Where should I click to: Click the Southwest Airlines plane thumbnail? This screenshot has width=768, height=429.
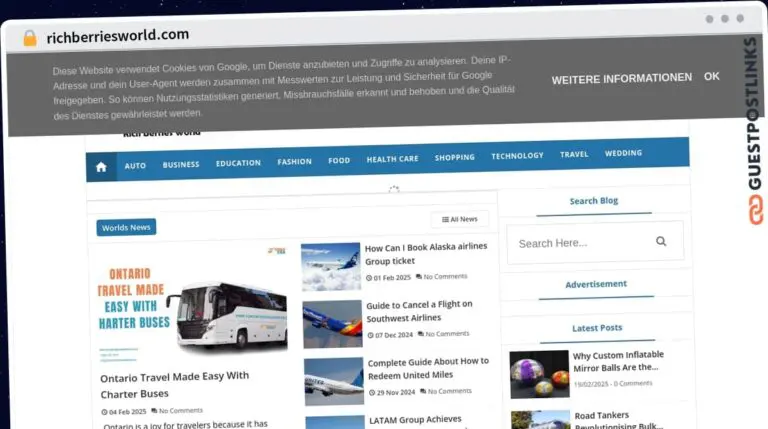(333, 324)
